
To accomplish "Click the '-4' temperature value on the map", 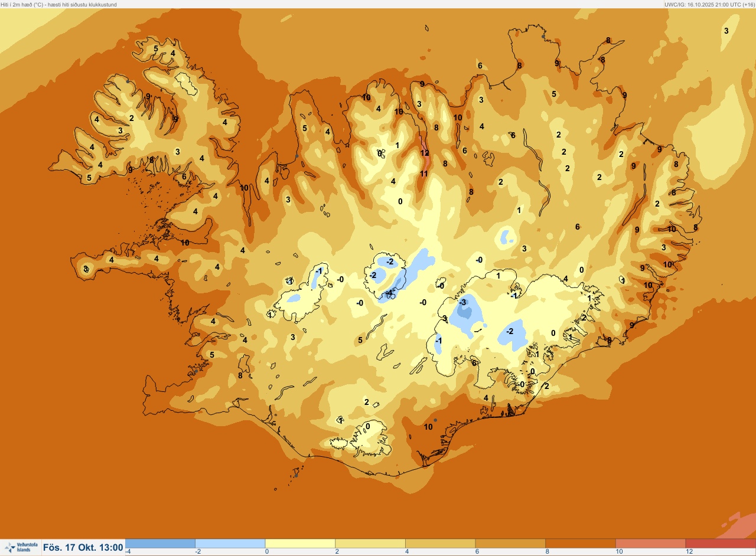I will point(389,293).
